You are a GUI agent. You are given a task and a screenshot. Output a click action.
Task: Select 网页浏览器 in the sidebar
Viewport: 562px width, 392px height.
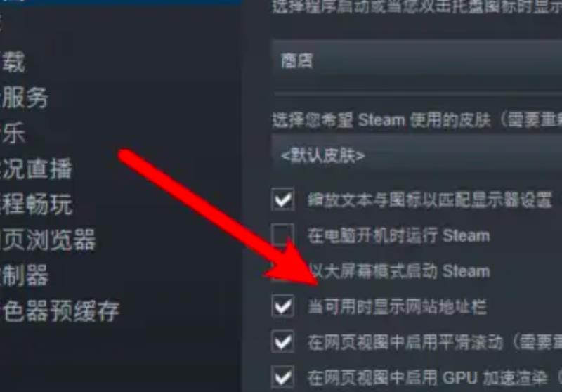point(47,240)
